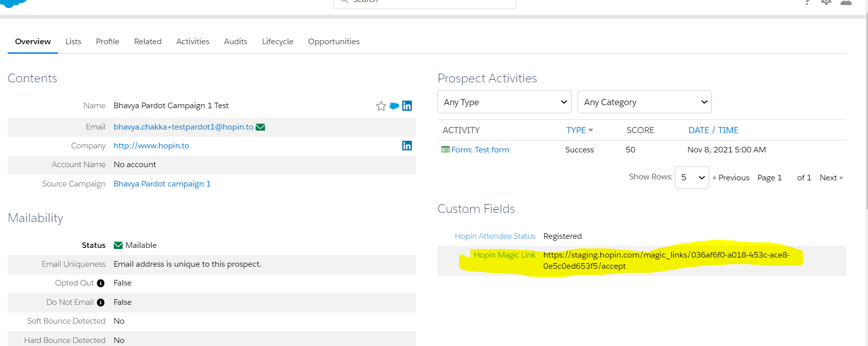Select the Related tab

(x=148, y=42)
